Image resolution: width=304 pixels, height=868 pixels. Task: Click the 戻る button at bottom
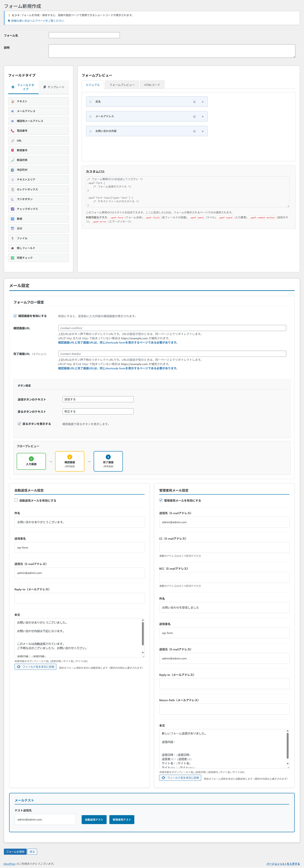32,852
